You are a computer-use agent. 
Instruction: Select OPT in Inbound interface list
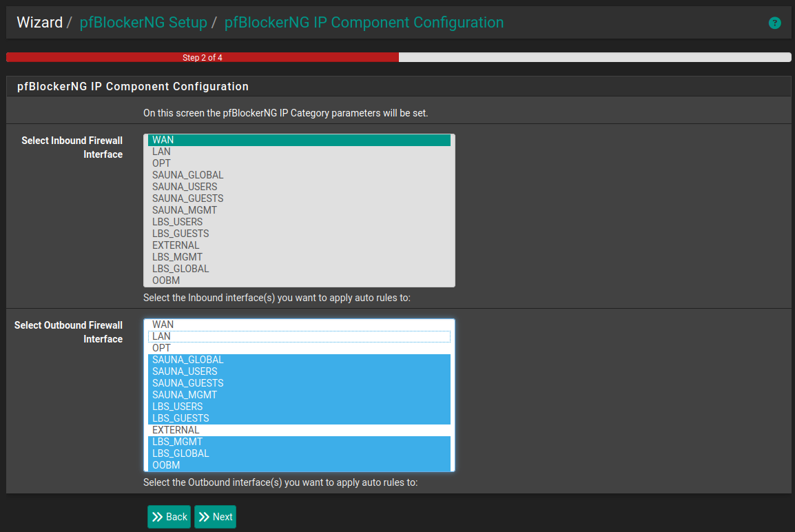[299, 163]
